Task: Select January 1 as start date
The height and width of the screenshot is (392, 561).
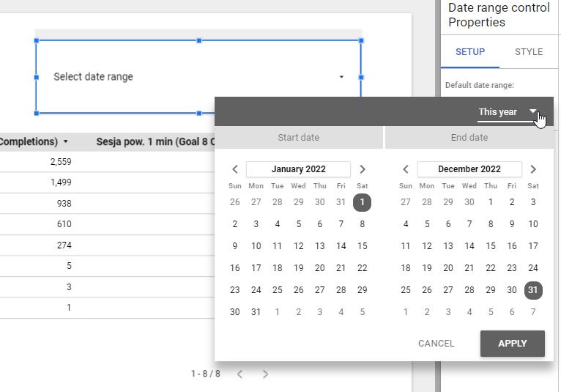Action: pos(362,202)
